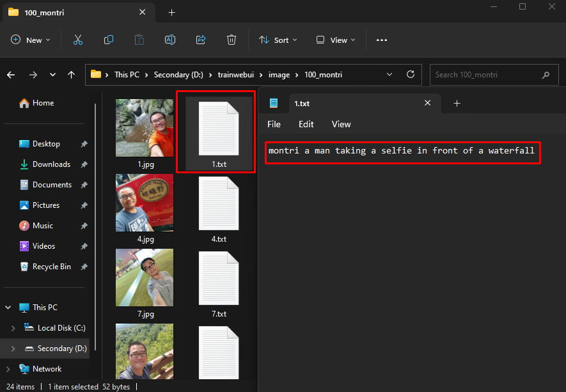Select the 4.jpg image thumbnail
The height and width of the screenshot is (392, 566).
click(x=144, y=203)
